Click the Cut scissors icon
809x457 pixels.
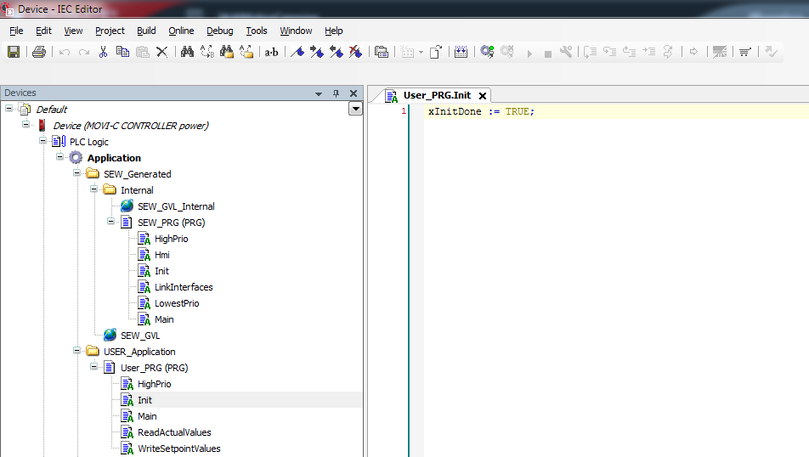(x=103, y=52)
